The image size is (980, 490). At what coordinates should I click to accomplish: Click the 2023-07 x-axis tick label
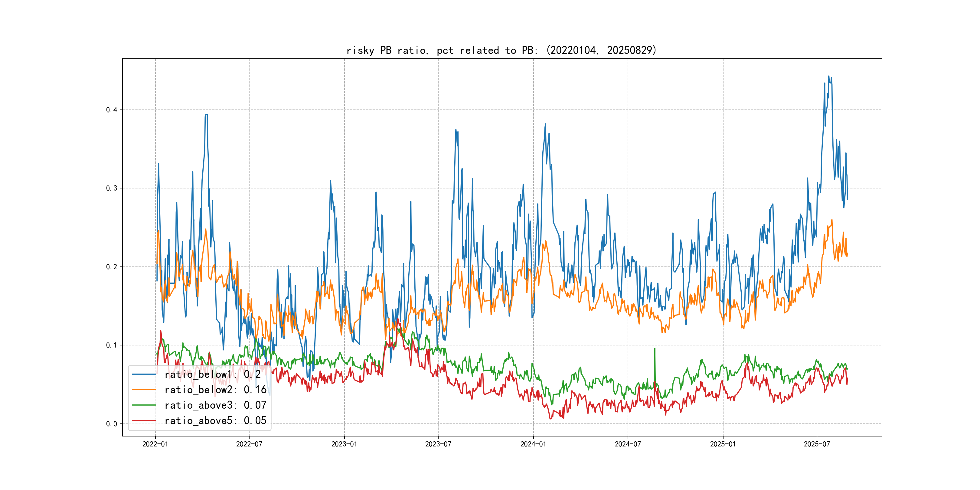click(x=438, y=444)
